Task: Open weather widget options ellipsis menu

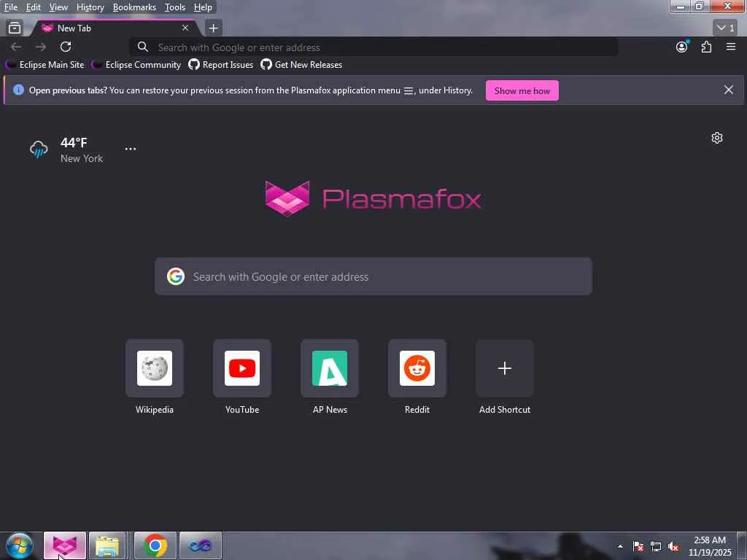Action: click(131, 149)
